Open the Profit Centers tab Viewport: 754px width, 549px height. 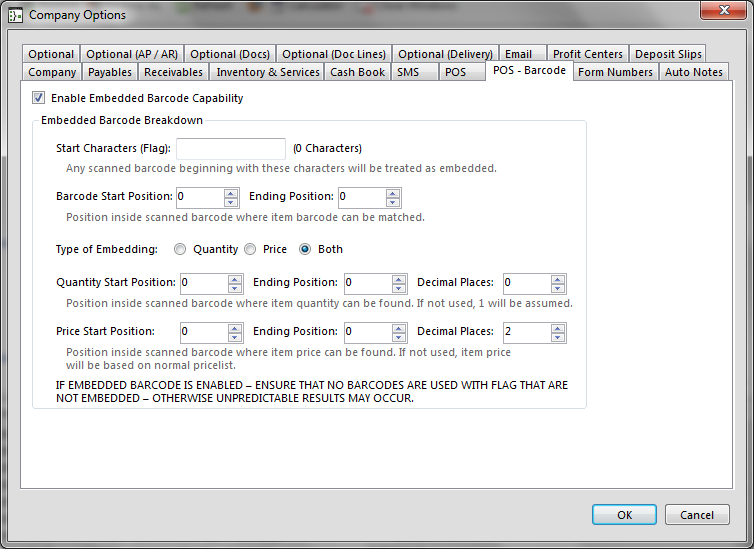pyautogui.click(x=587, y=54)
